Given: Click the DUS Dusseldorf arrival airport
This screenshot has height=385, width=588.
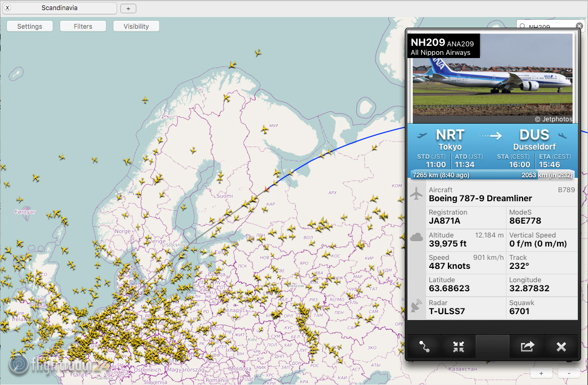Looking at the screenshot, I should pos(534,140).
